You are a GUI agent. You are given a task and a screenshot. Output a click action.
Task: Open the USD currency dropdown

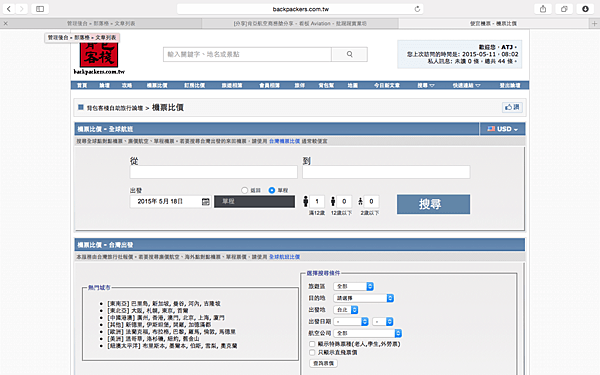502,129
